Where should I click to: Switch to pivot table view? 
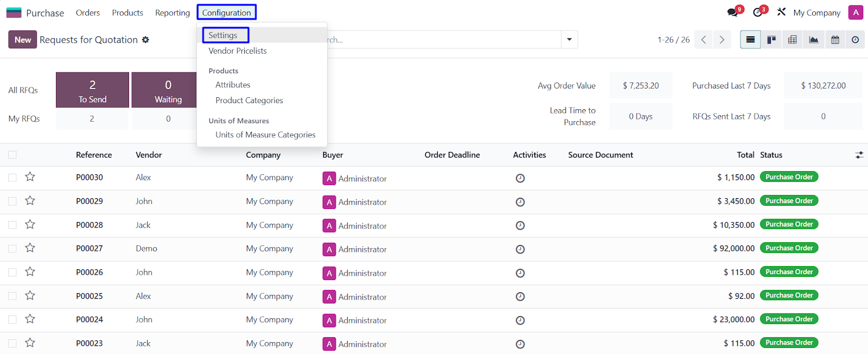pos(793,40)
